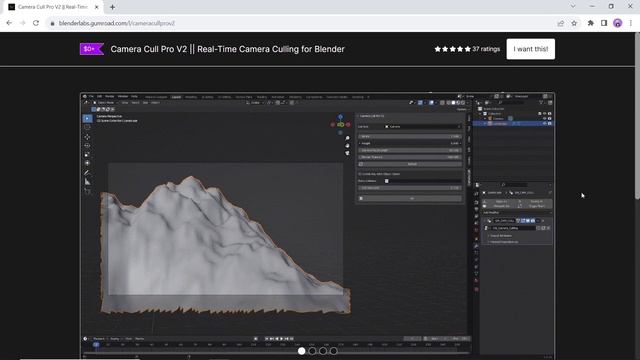Reload the page with the refresh icon

click(36, 23)
